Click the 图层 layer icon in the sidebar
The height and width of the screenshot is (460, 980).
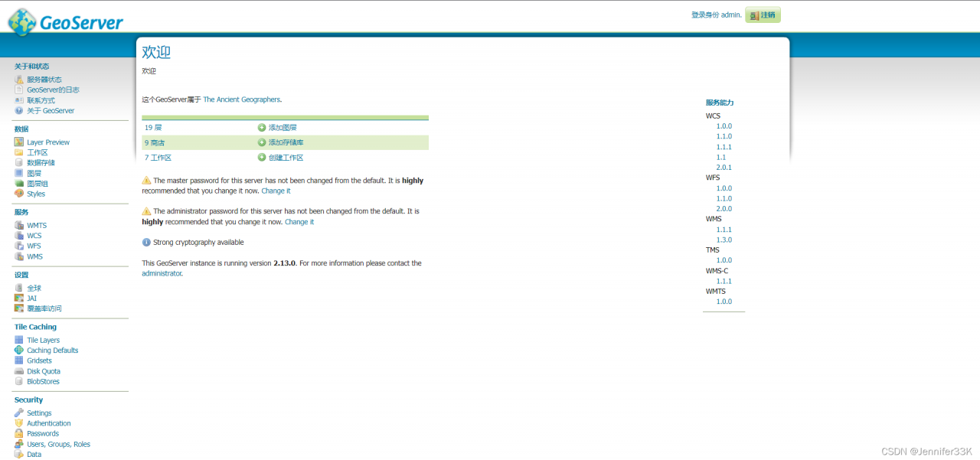(19, 173)
